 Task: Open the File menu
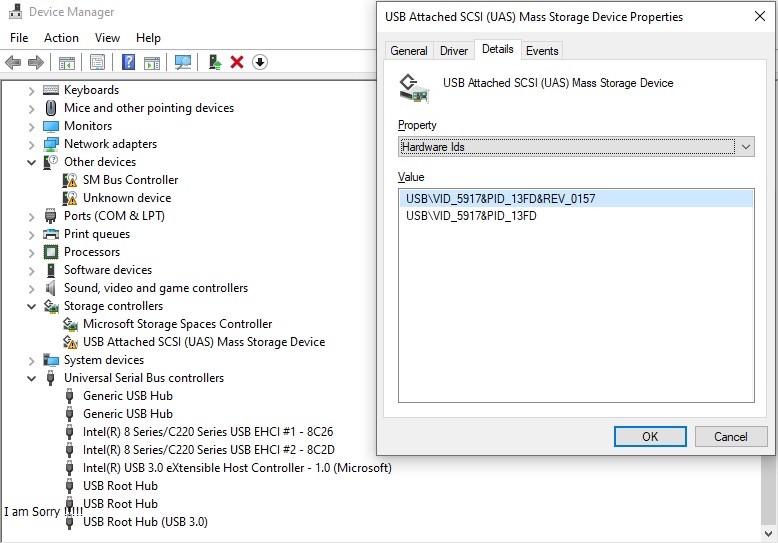tap(19, 38)
